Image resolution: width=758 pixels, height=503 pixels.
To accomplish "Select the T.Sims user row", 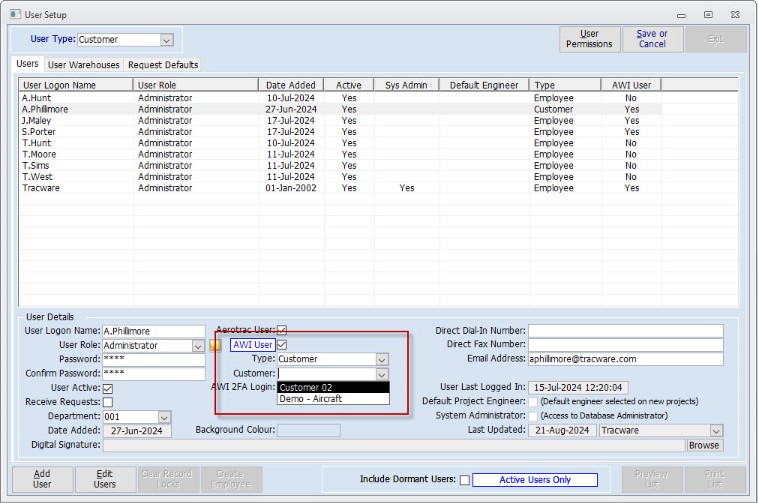I will [340, 165].
